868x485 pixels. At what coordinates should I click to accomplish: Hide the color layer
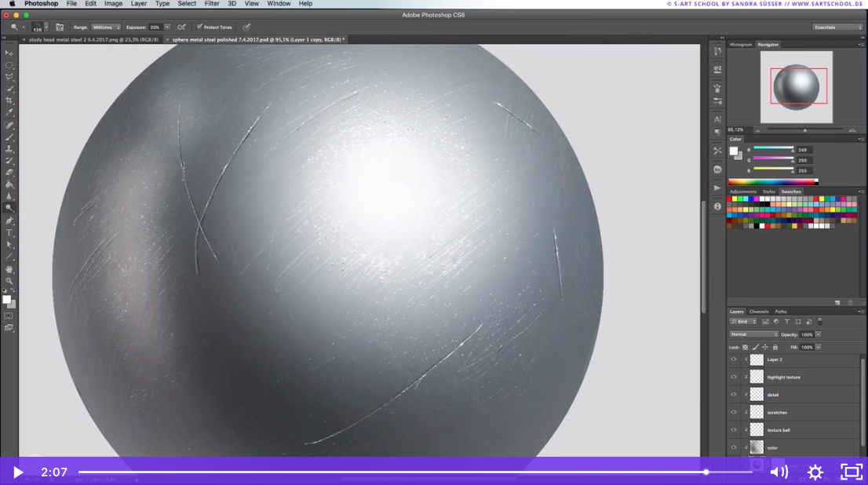[734, 447]
